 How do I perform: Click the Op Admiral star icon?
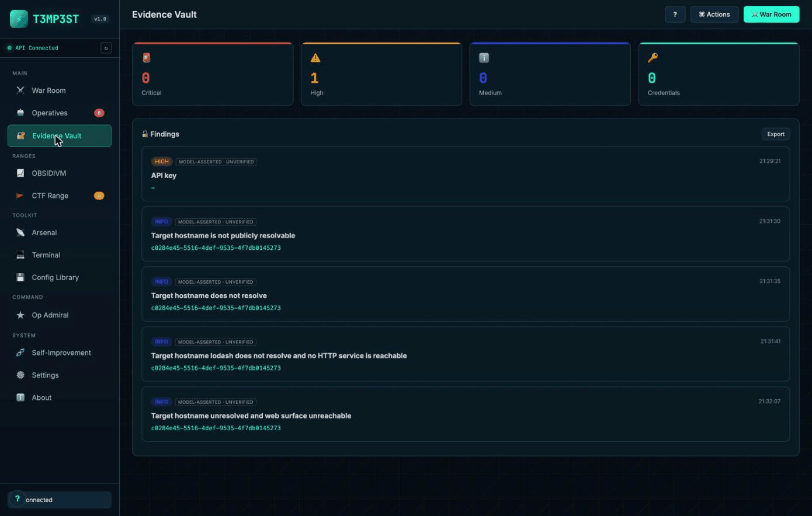(x=20, y=315)
